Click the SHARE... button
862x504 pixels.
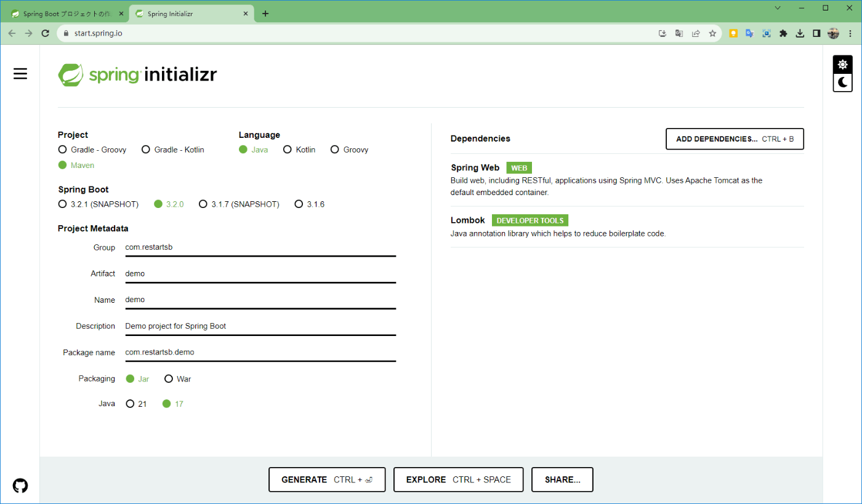point(562,479)
